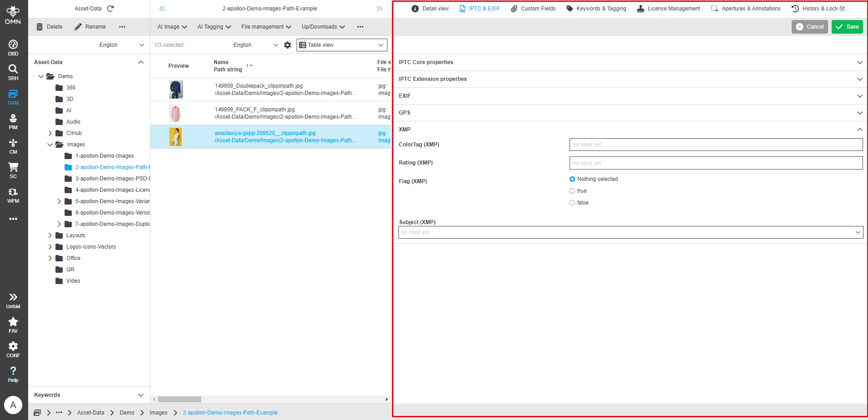868x420 pixels.
Task: Select Nothing selected for Flag (XMP)
Action: (x=572, y=179)
